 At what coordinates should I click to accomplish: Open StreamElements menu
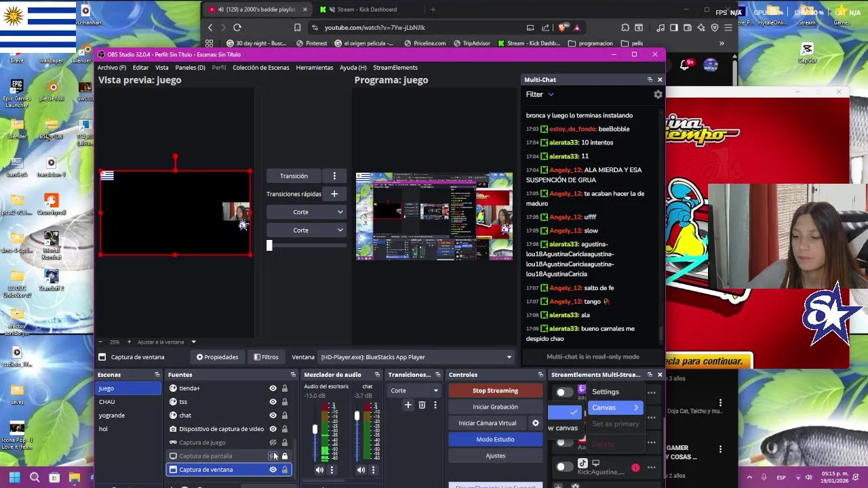tap(395, 68)
